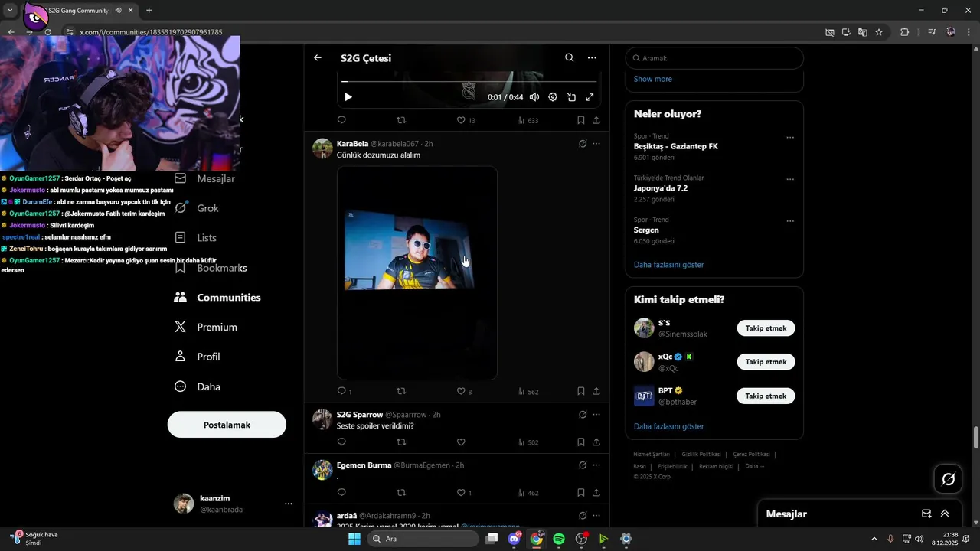Open more options on Egemen Burma's post
Viewport: 980px width, 551px height.
point(596,465)
